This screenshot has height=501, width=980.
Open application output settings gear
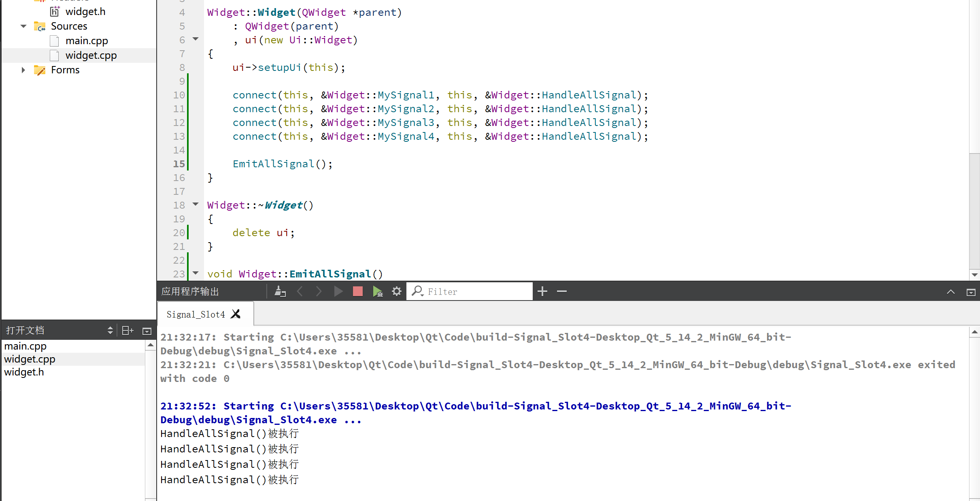[x=397, y=291]
